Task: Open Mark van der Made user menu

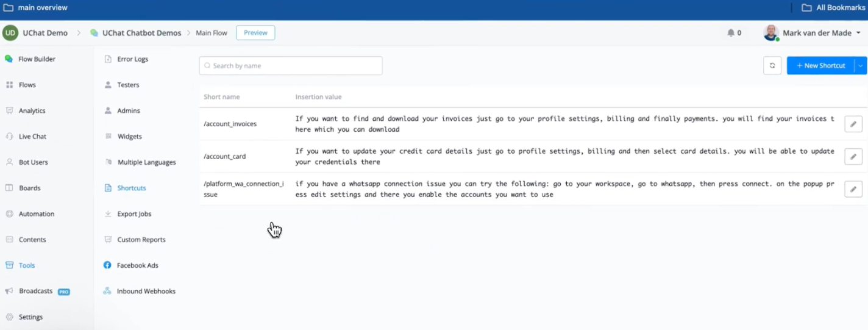Action: coord(813,33)
